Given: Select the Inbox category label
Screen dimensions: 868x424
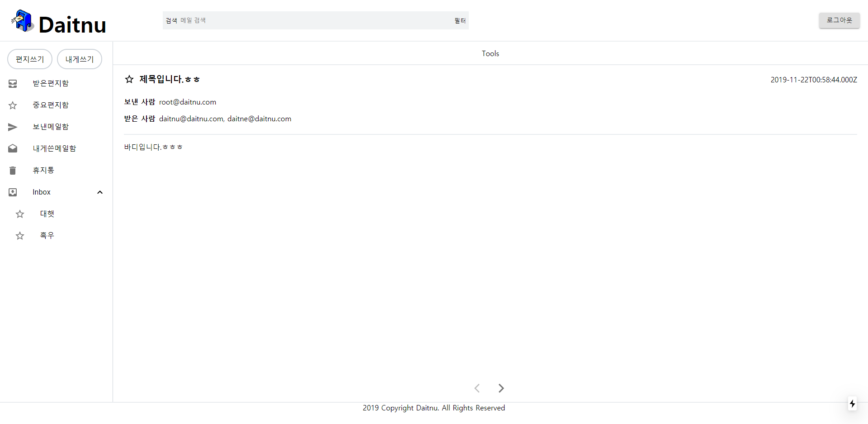Looking at the screenshot, I should point(42,192).
